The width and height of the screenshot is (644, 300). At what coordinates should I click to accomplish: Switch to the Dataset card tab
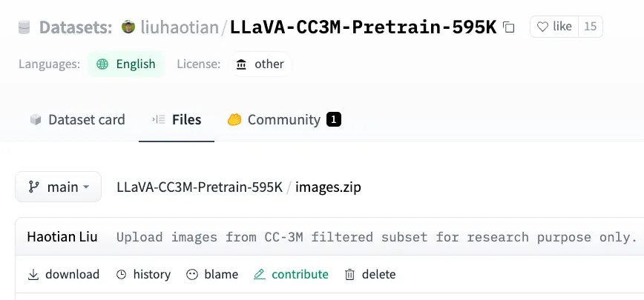77,119
